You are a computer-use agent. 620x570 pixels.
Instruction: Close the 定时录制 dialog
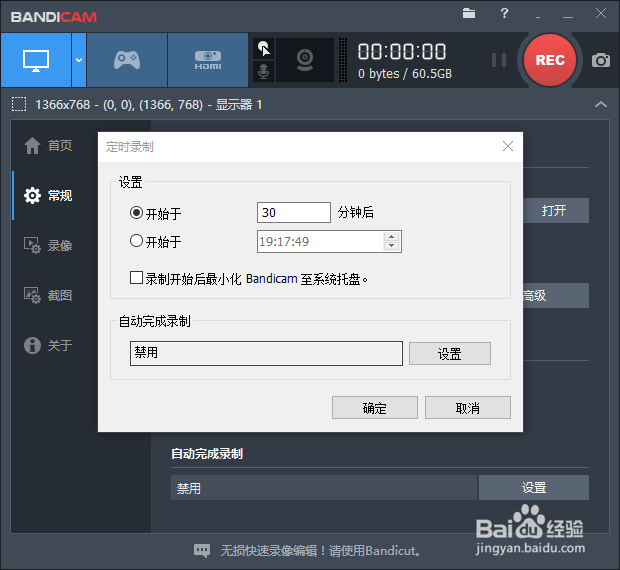[508, 146]
